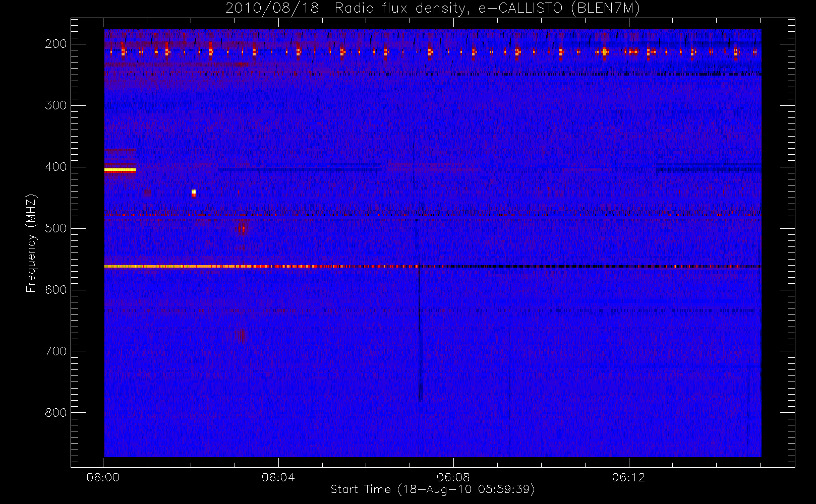The image size is (816, 504).
Task: Click the 06:00 time tick label
Action: (103, 477)
